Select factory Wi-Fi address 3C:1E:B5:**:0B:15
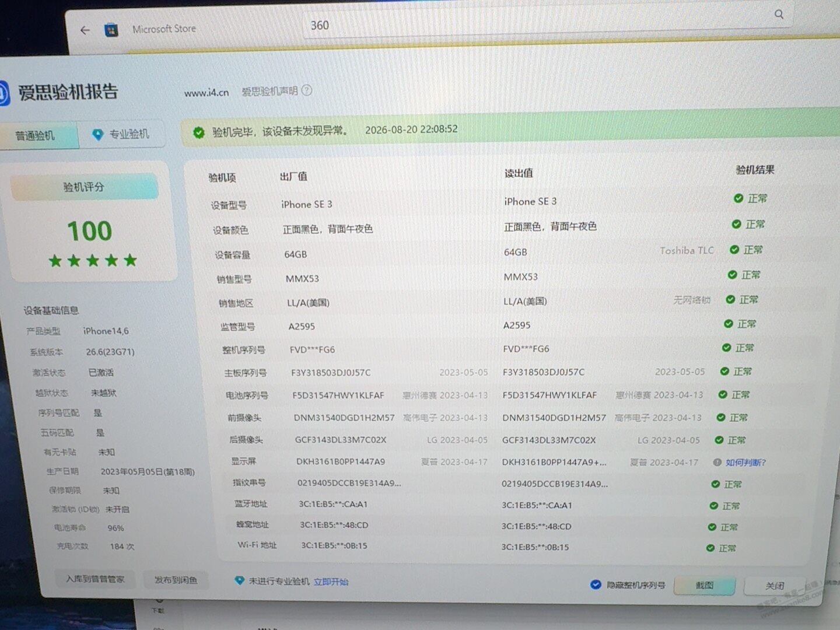 (334, 546)
